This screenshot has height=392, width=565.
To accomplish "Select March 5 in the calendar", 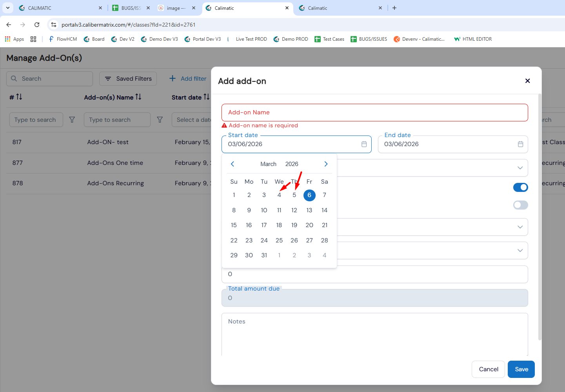I will [294, 195].
